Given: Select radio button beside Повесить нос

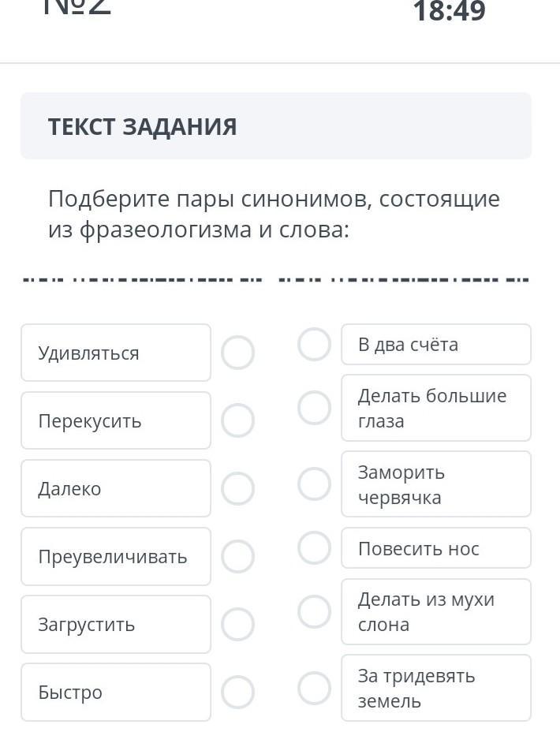Looking at the screenshot, I should pos(314,548).
